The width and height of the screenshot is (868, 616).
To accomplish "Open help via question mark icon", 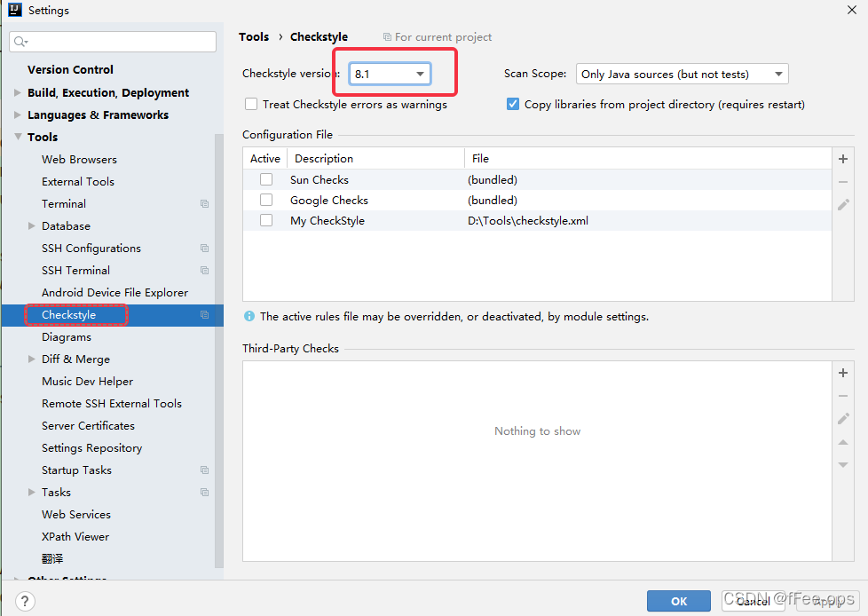I will [25, 601].
